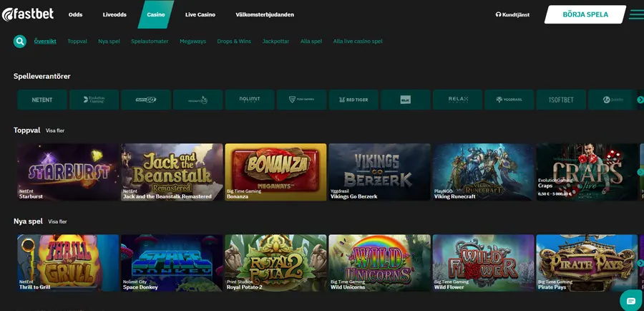Select the Play'n GO provider logo

click(146, 100)
